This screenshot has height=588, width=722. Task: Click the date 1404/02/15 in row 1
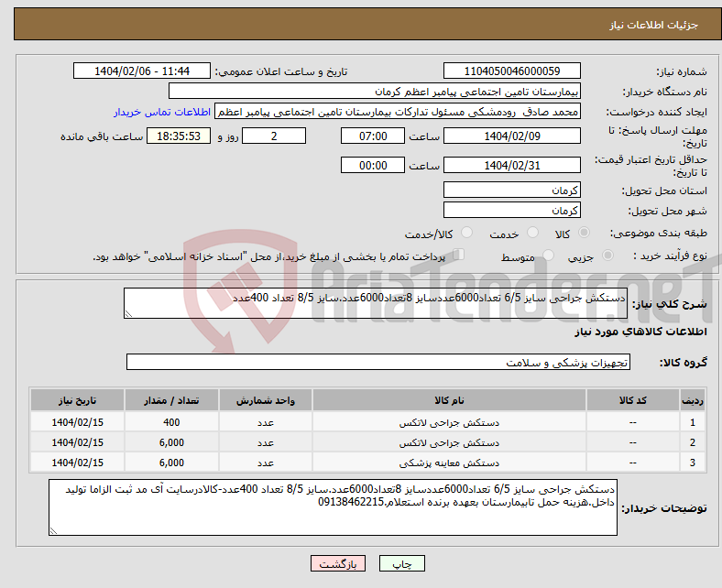77,422
